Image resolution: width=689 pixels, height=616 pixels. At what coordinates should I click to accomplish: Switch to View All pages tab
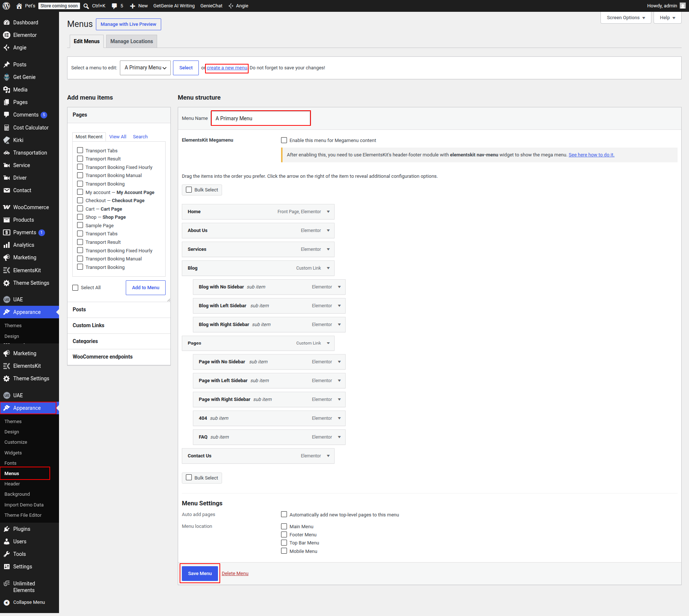click(x=118, y=137)
